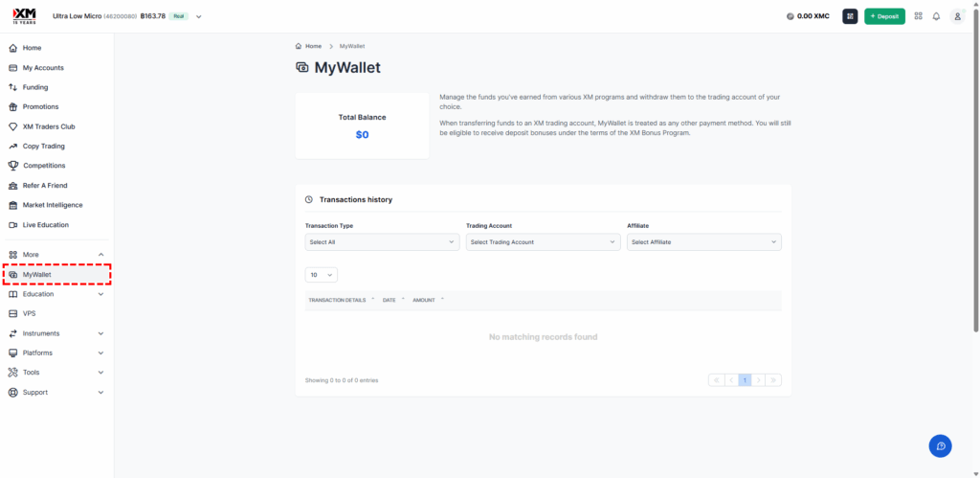Go to first page of results
980x478 pixels.
[x=716, y=379]
